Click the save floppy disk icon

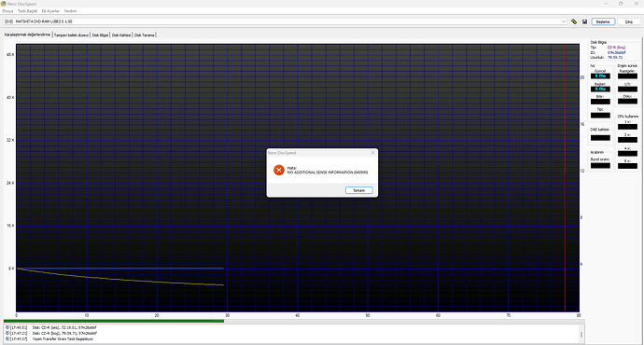(585, 21)
